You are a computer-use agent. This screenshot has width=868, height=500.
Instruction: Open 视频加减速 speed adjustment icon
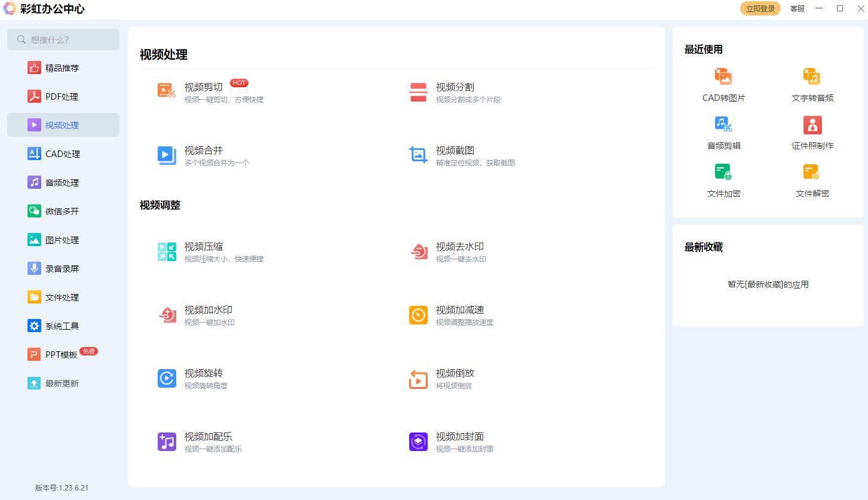click(418, 315)
